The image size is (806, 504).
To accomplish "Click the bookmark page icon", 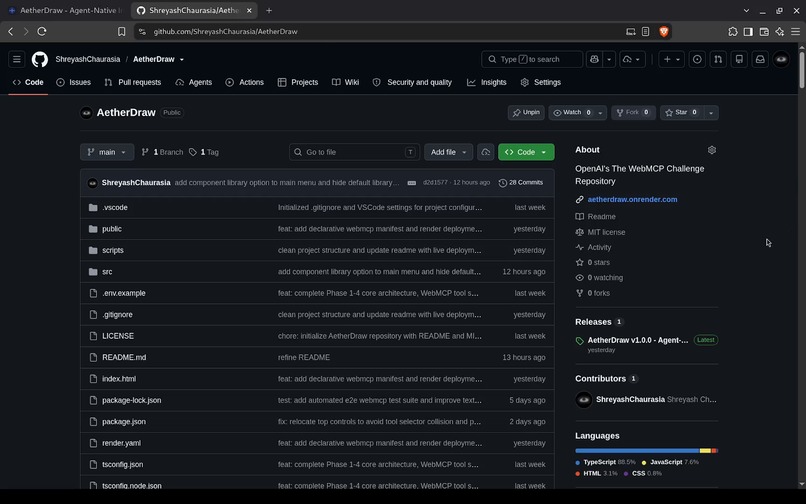I will pyautogui.click(x=121, y=31).
